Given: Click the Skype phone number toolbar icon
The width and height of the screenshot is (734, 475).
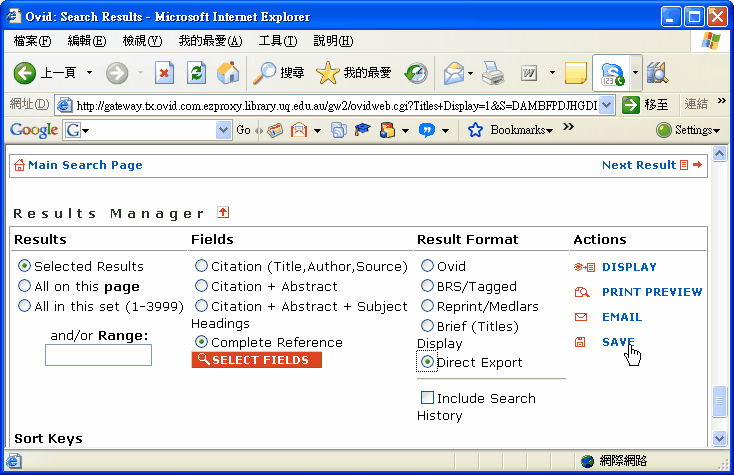Looking at the screenshot, I should click(612, 74).
